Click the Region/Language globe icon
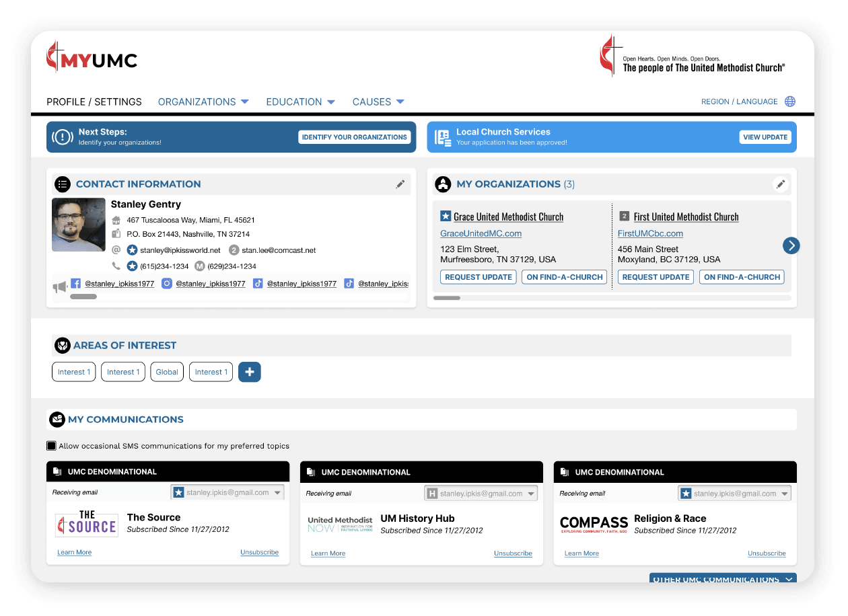848x616 pixels. (x=790, y=101)
